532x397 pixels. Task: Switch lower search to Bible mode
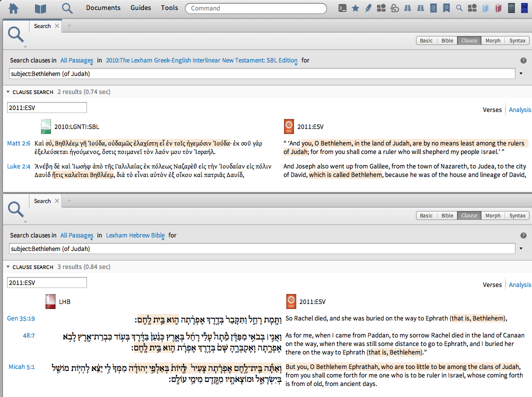[x=447, y=216]
